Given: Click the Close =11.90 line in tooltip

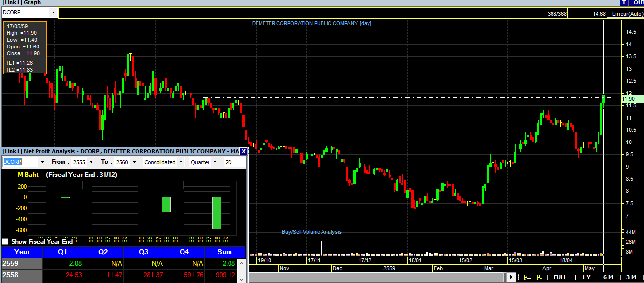Looking at the screenshot, I should tap(23, 53).
